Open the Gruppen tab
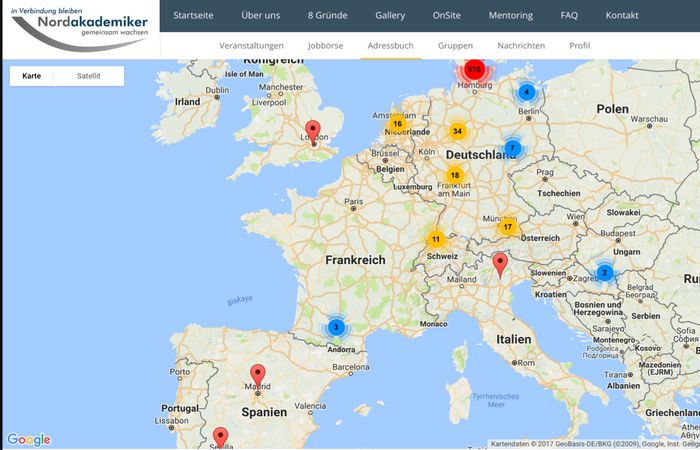This screenshot has height=450, width=700. pos(455,46)
